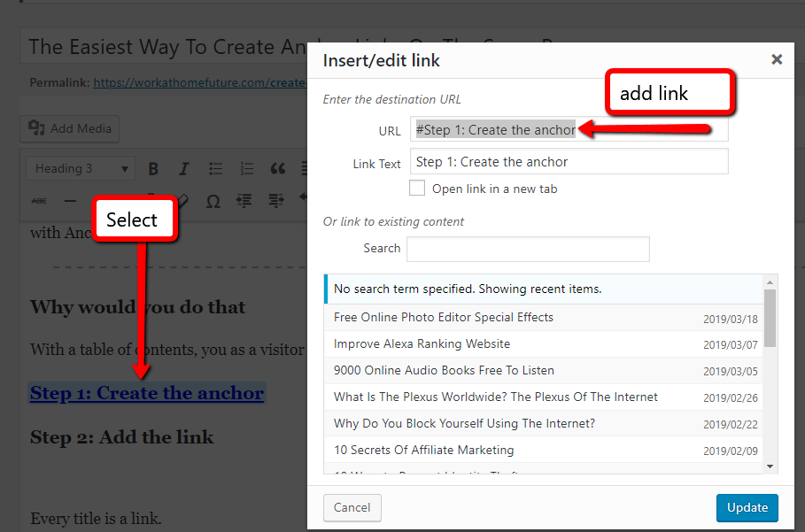Enable Open link in a new tab

417,188
